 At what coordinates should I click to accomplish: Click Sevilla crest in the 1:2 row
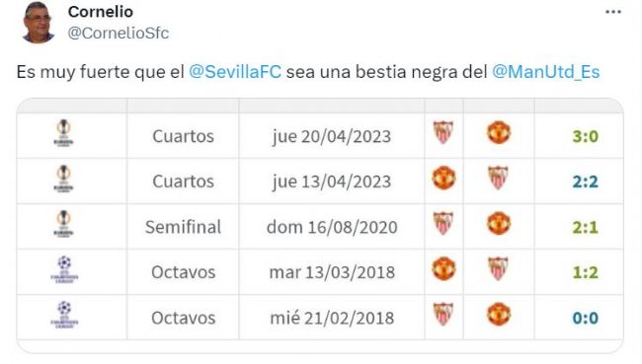(498, 268)
